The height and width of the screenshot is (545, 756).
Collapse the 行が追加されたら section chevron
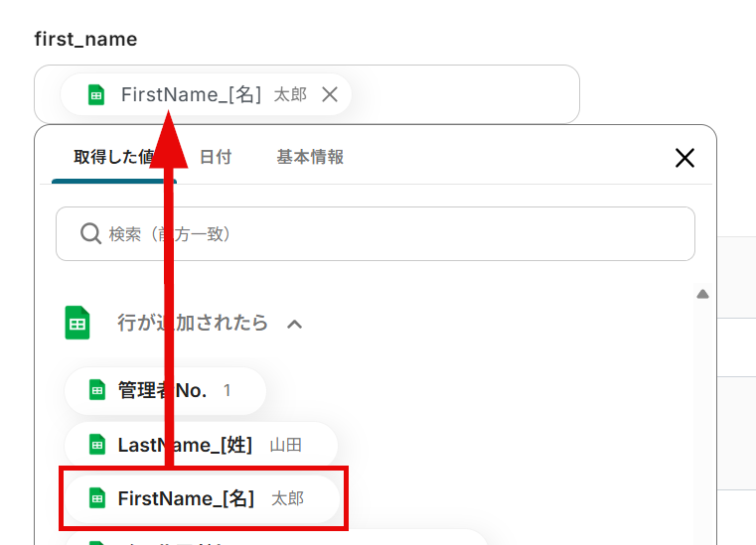coord(295,325)
